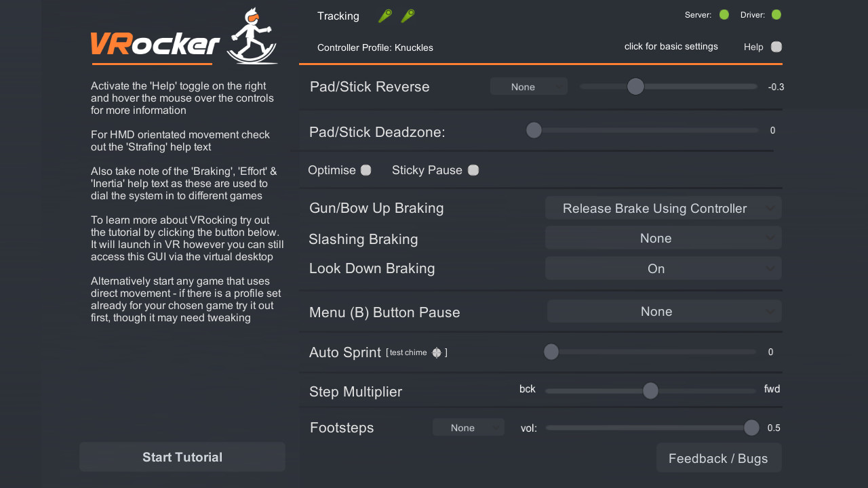Click the second green controller tracking icon
The height and width of the screenshot is (488, 868).
tap(407, 16)
